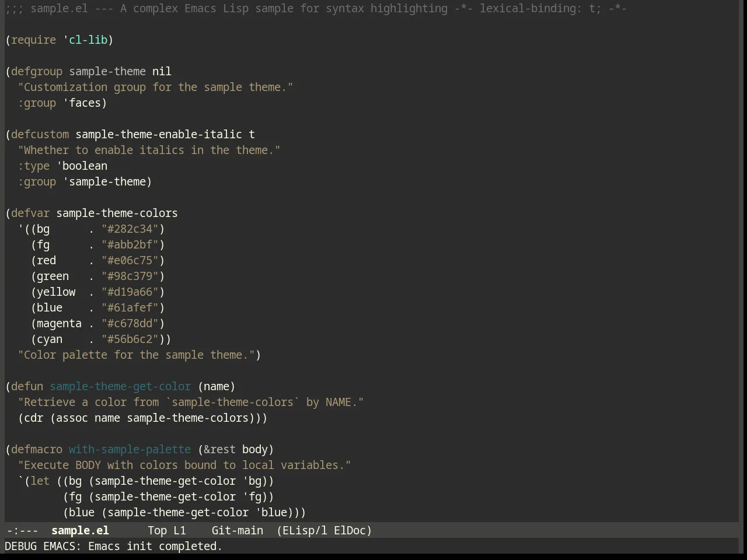Click the -:--- buffer status indicator
The width and height of the screenshot is (747, 560).
click(x=22, y=530)
